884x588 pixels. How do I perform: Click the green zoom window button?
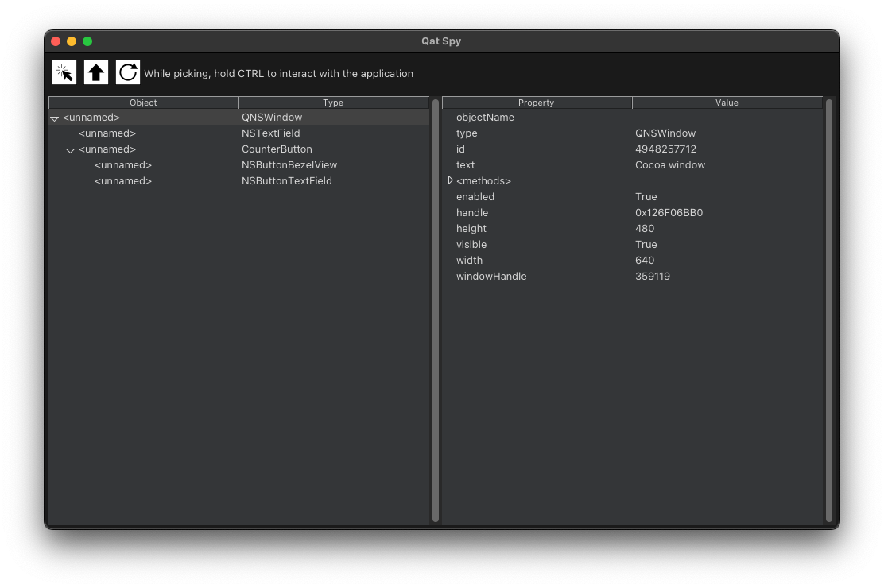pyautogui.click(x=87, y=41)
